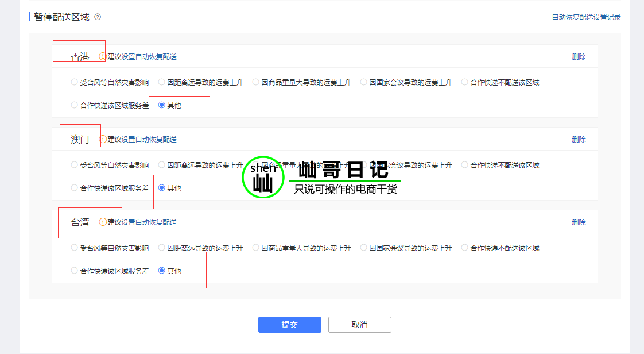Click the orange info icon next to 澳门

point(103,140)
